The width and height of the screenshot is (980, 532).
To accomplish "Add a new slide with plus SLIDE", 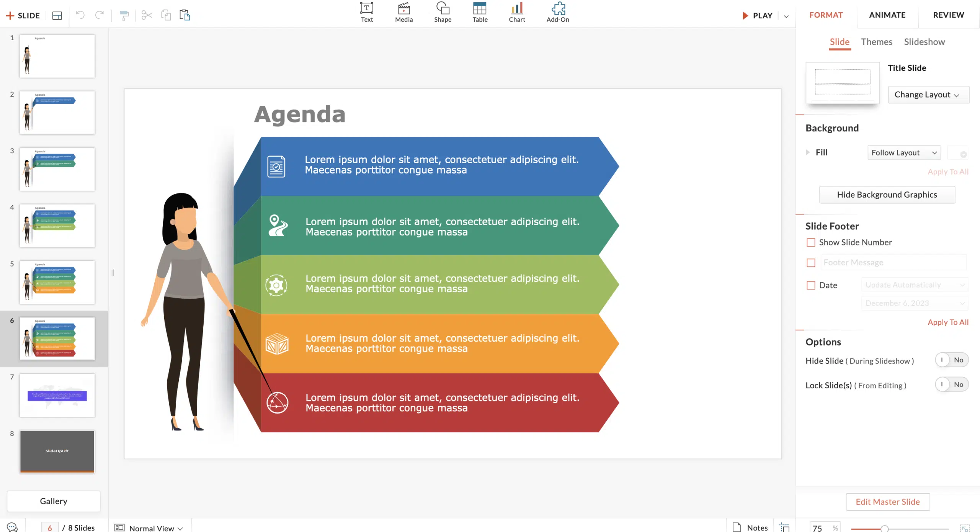I will [23, 15].
